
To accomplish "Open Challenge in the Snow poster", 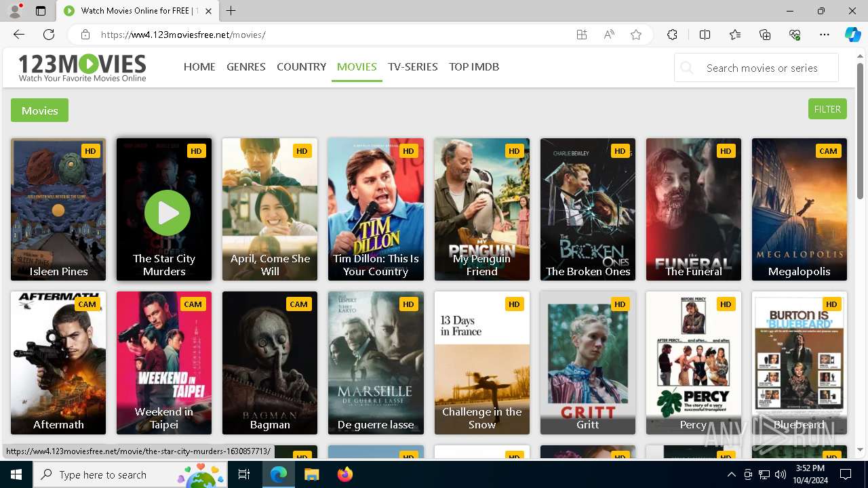I will pyautogui.click(x=482, y=363).
